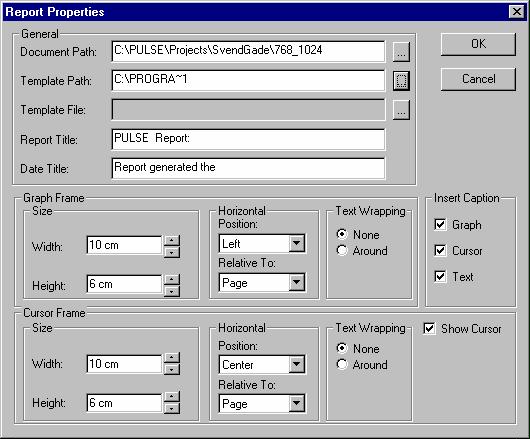The width and height of the screenshot is (530, 439).
Task: Toggle the Show Cursor checkbox
Action: click(429, 328)
